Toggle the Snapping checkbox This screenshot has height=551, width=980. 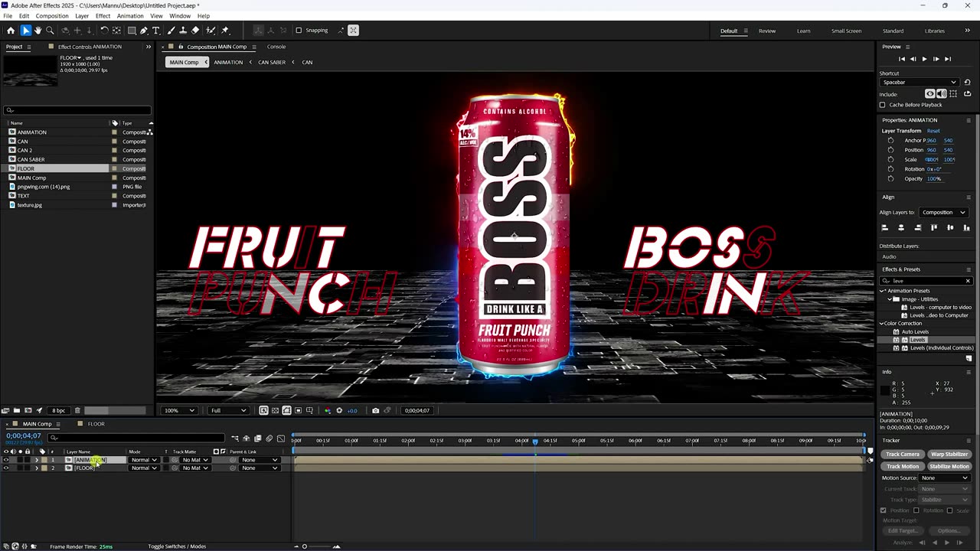click(299, 31)
